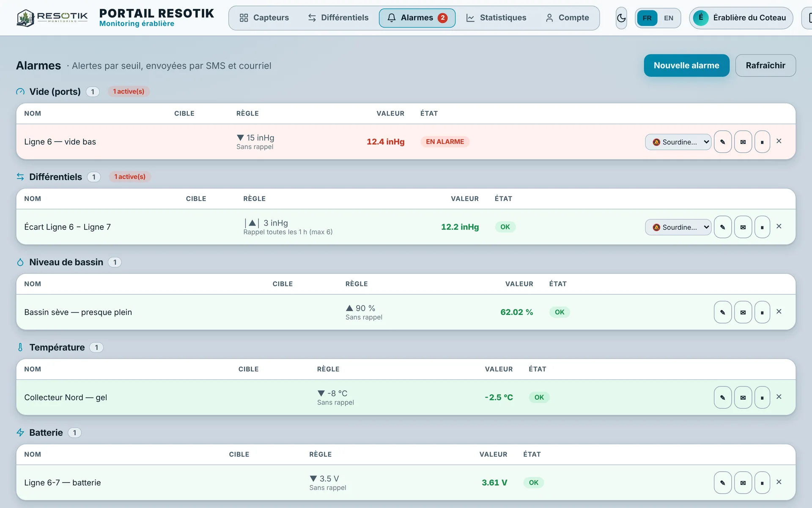The height and width of the screenshot is (508, 812).
Task: Edit the 'Bassin sève — presque plein' alarm
Action: 722,312
